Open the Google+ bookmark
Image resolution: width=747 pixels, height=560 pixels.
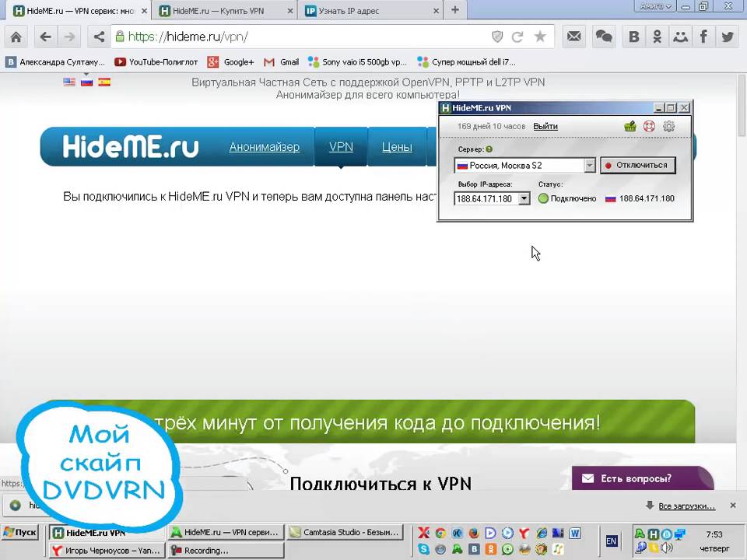tap(230, 62)
